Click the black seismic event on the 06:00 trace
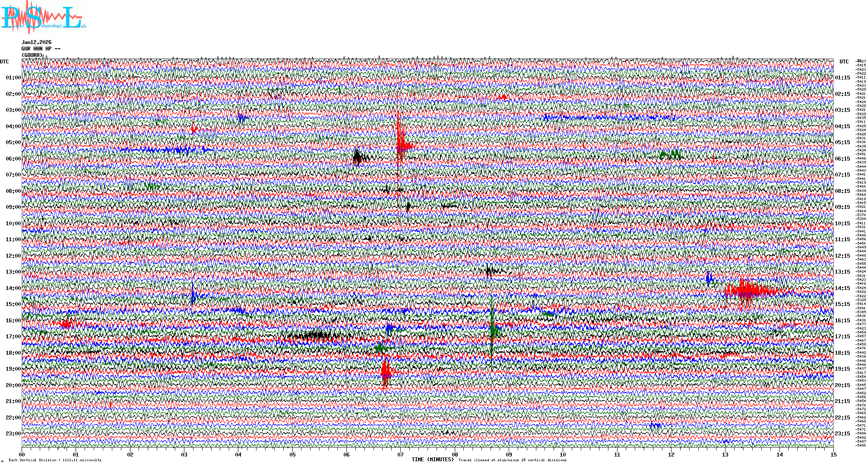The width and height of the screenshot is (868, 466). coord(358,157)
